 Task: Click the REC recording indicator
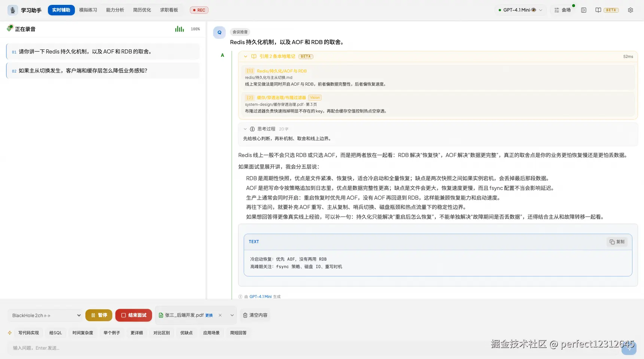199,10
